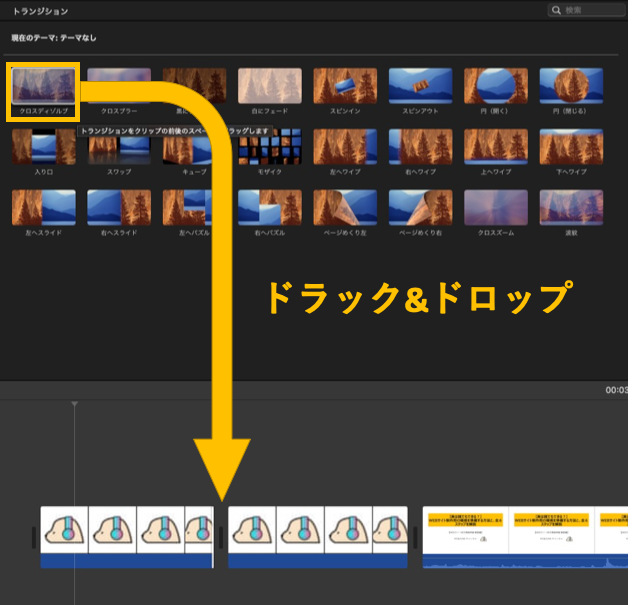Focus the 検索 search field
Image resolution: width=632 pixels, height=605 pixels.
coord(586,10)
